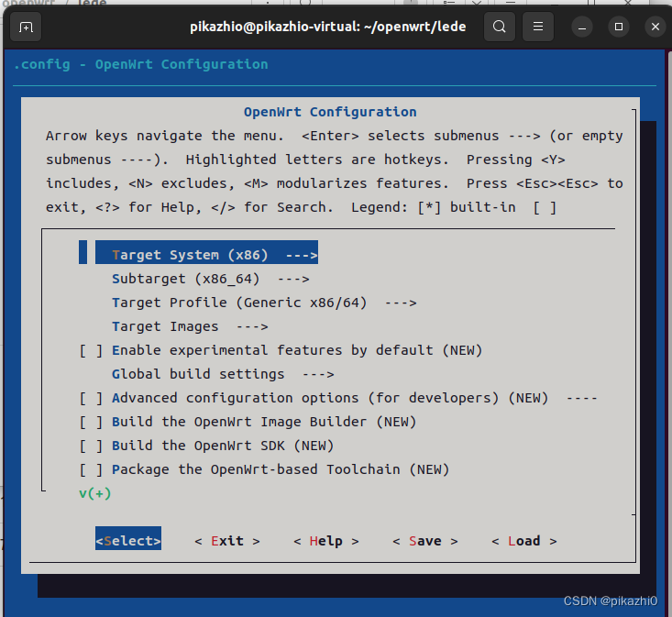Toggle Package the OpenWrt-based Toolchain
Screen dimensions: 672x617
click(x=91, y=469)
